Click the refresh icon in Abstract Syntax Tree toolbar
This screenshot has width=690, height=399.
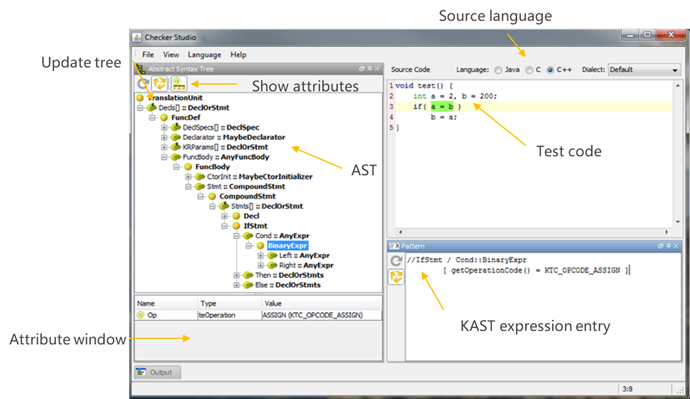pos(142,83)
